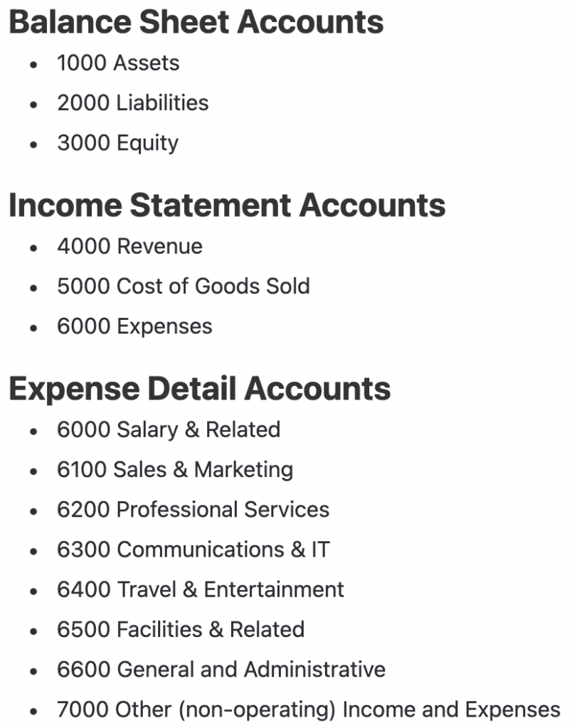The image size is (577, 728).
Task: Click the Balance Sheet Accounts heading
Action: [x=196, y=22]
